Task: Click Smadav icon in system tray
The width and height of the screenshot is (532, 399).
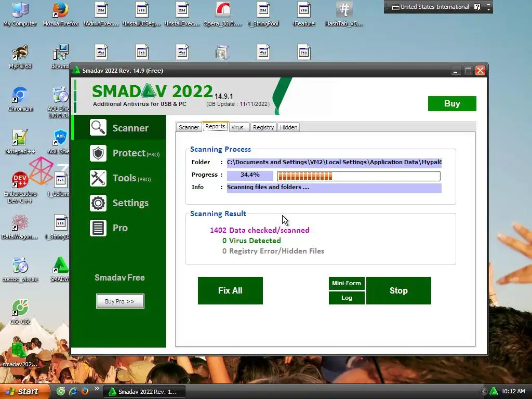Action: tap(494, 391)
